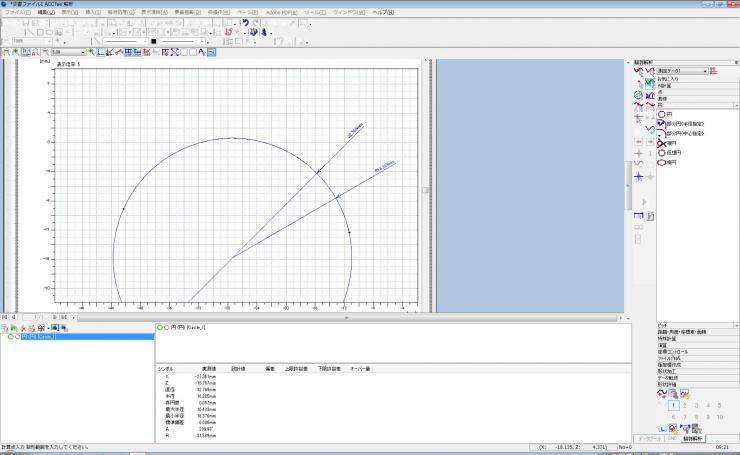
Task: Click the black color swatch in toolbar
Action: [x=153, y=42]
